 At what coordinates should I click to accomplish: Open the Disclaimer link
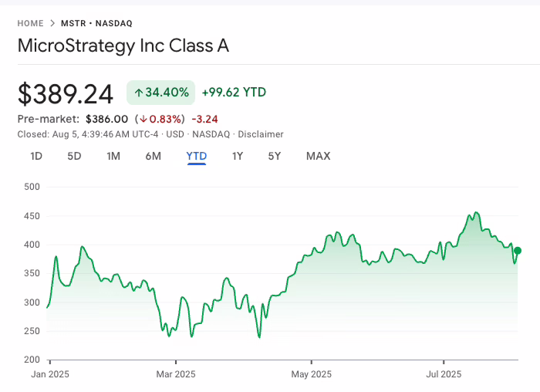(260, 134)
